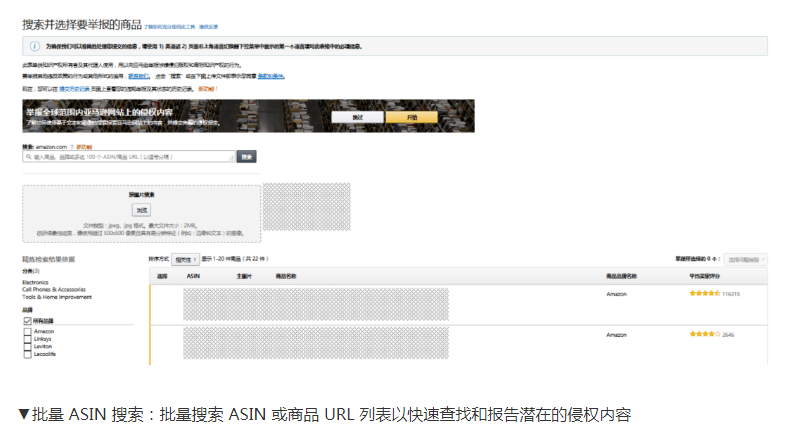Click the 浏览 button in image upload area
Screen dimensions: 807x438
click(141, 210)
